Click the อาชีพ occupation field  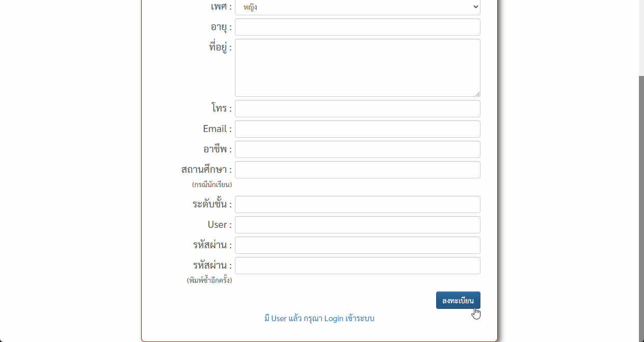[x=357, y=149]
